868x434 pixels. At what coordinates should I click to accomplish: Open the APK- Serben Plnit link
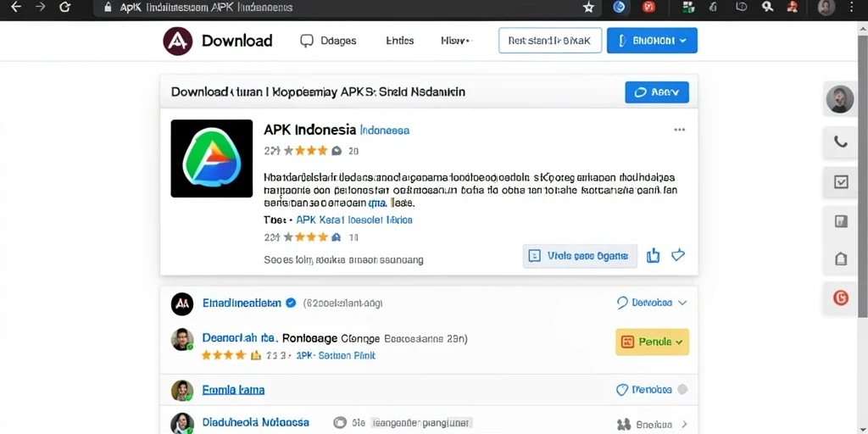tap(336, 355)
